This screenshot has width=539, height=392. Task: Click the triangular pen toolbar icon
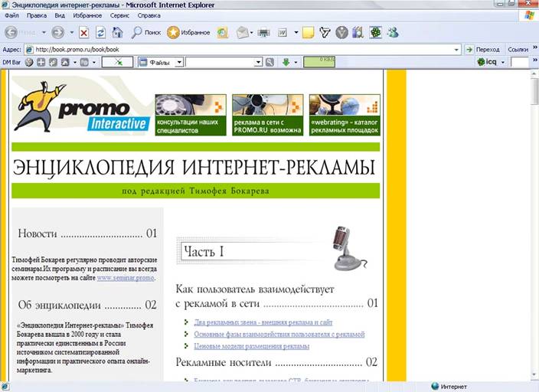pos(325,33)
